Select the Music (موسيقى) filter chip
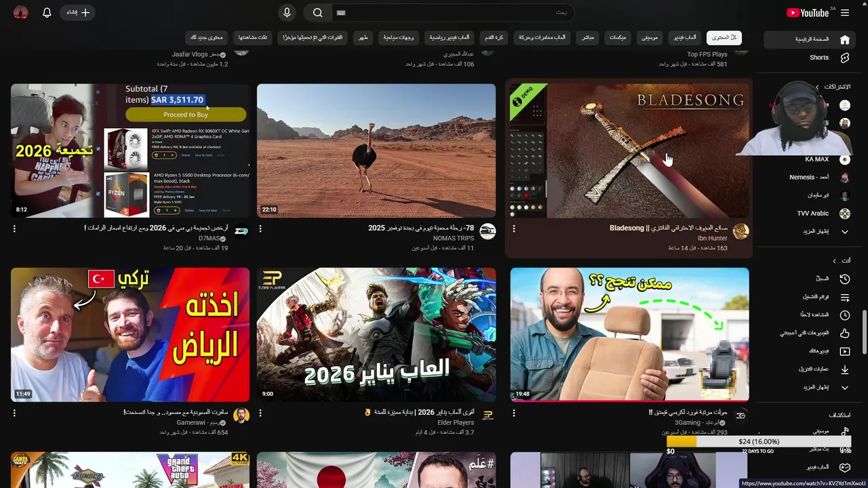This screenshot has height=488, width=868. tap(650, 38)
